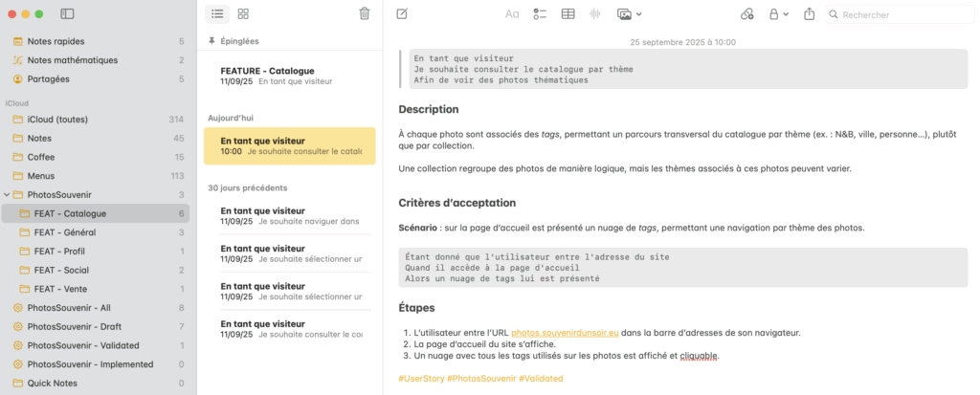Click the #UserStory hashtag

pyautogui.click(x=421, y=379)
